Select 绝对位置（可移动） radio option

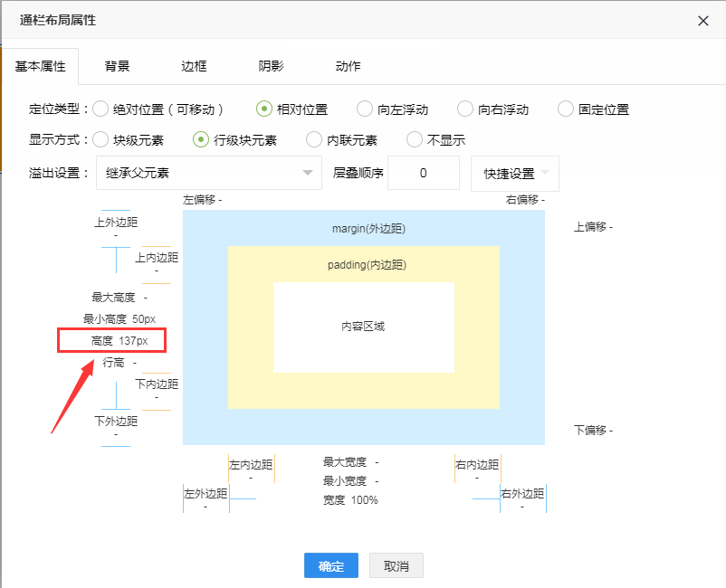100,109
